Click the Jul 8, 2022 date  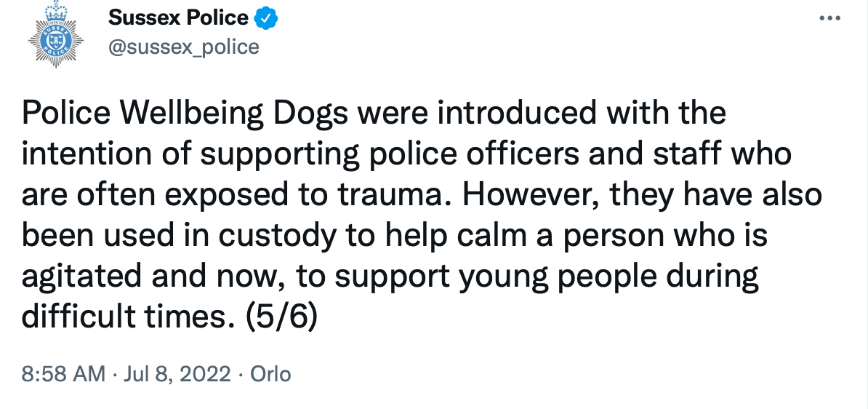pos(177,374)
